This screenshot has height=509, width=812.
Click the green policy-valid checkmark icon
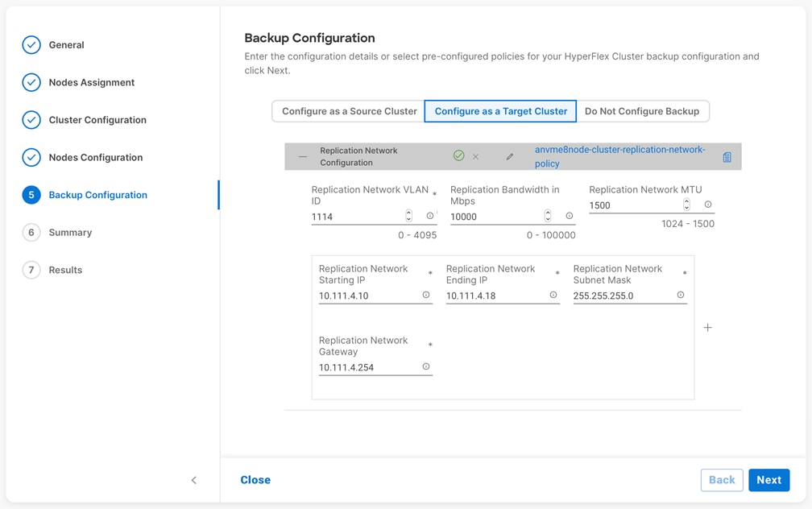point(459,155)
